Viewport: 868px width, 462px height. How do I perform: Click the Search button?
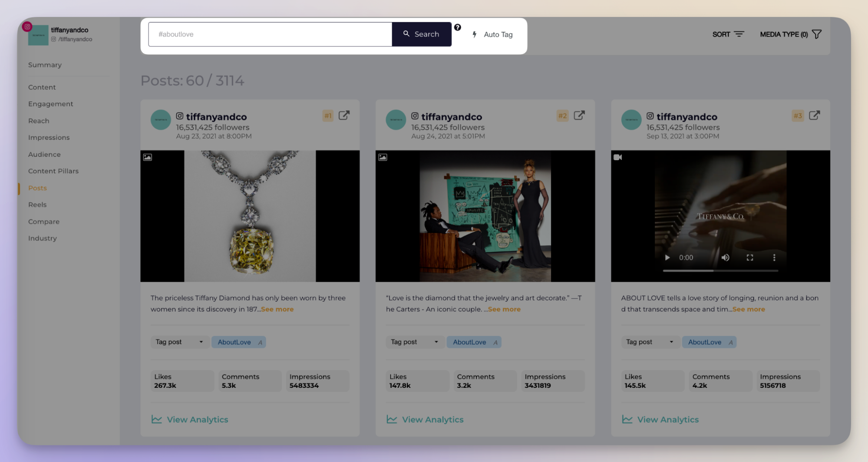coord(422,34)
